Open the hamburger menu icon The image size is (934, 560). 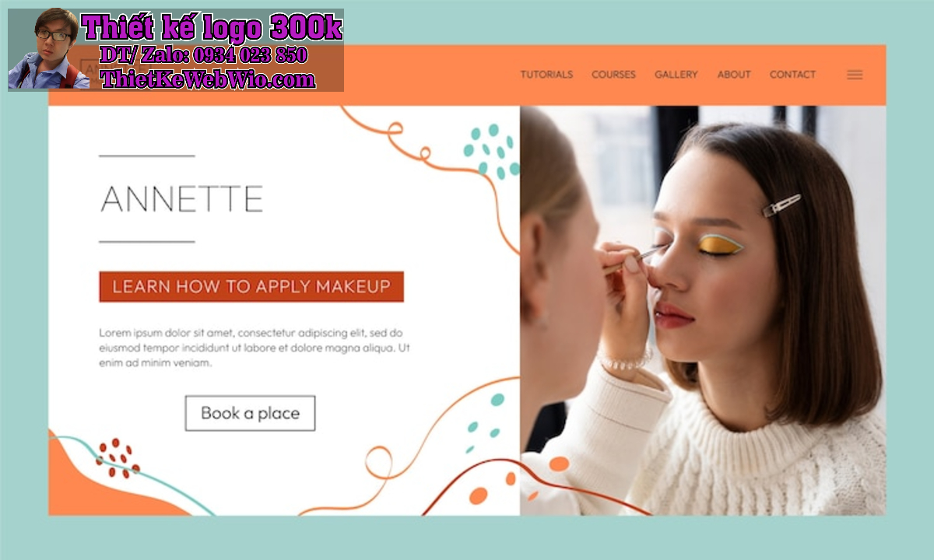click(x=855, y=75)
